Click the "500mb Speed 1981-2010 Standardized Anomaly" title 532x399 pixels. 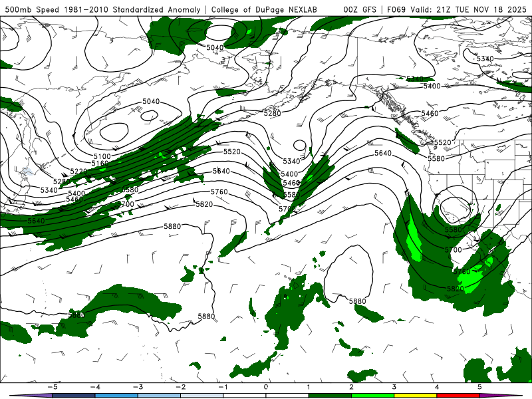click(x=103, y=9)
